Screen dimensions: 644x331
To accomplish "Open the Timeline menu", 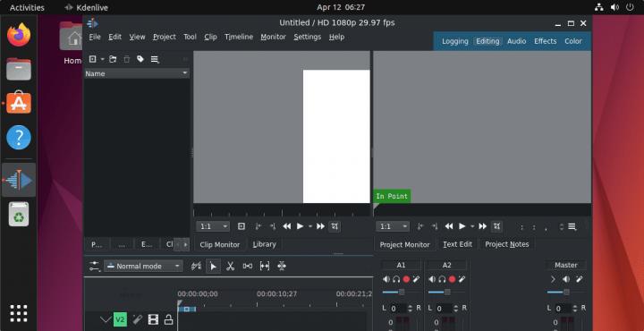I will point(239,37).
